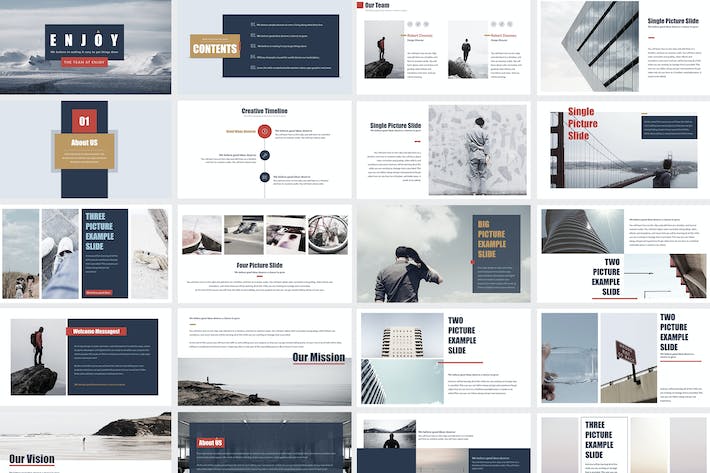This screenshot has width=710, height=473.
Task: Open the glass building Single Picture Slide
Action: [623, 47]
